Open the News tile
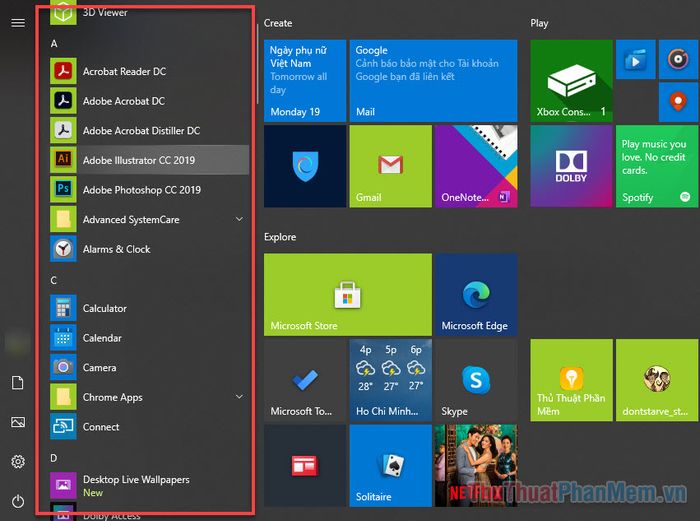The image size is (700, 521). (x=305, y=466)
